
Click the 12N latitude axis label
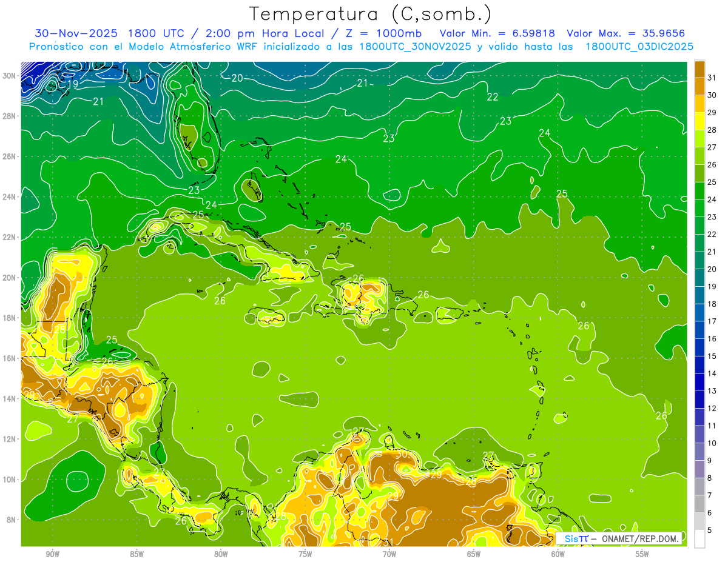[9, 439]
